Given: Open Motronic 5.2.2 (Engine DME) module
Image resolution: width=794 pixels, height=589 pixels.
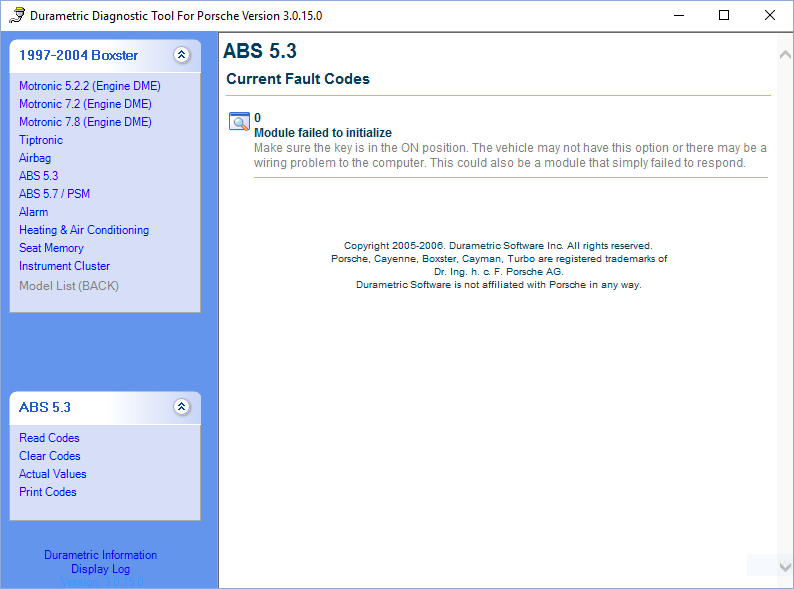Looking at the screenshot, I should pyautogui.click(x=89, y=86).
